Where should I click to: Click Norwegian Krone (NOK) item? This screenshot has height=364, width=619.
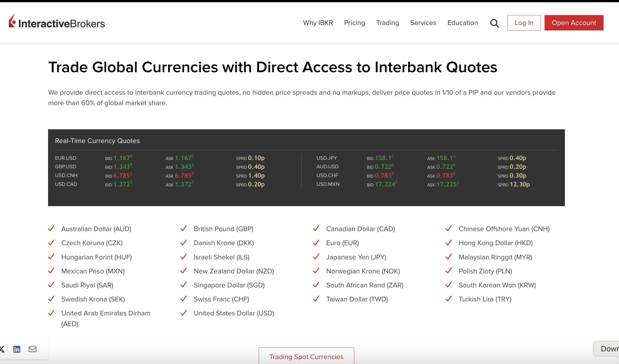pyautogui.click(x=363, y=271)
